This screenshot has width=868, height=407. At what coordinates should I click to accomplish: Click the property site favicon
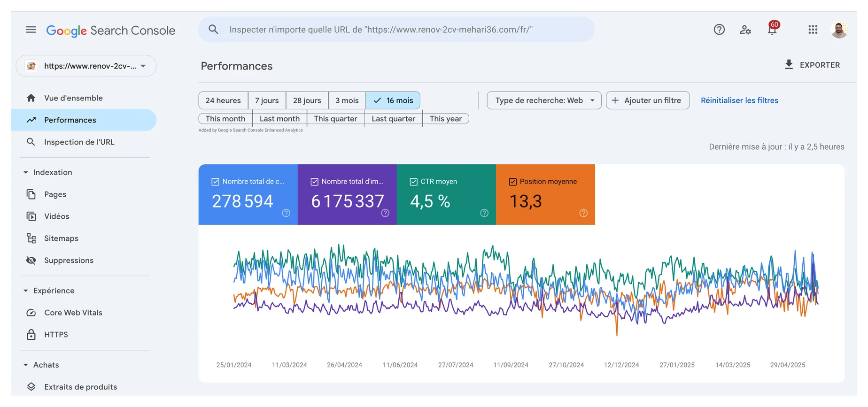pyautogui.click(x=31, y=66)
